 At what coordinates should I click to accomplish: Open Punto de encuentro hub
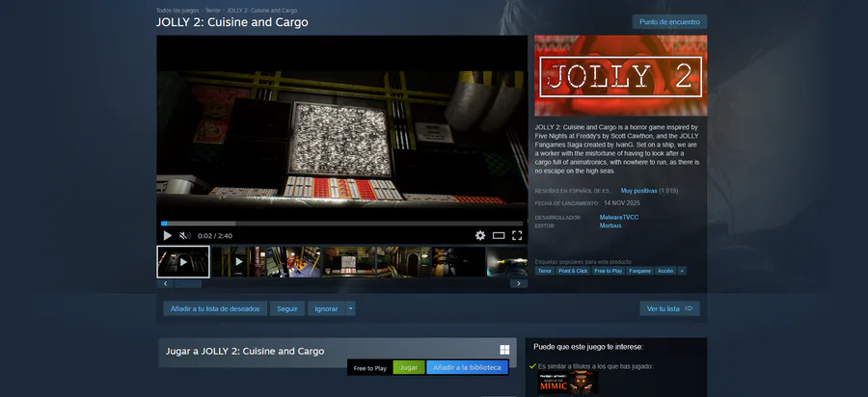(x=670, y=22)
